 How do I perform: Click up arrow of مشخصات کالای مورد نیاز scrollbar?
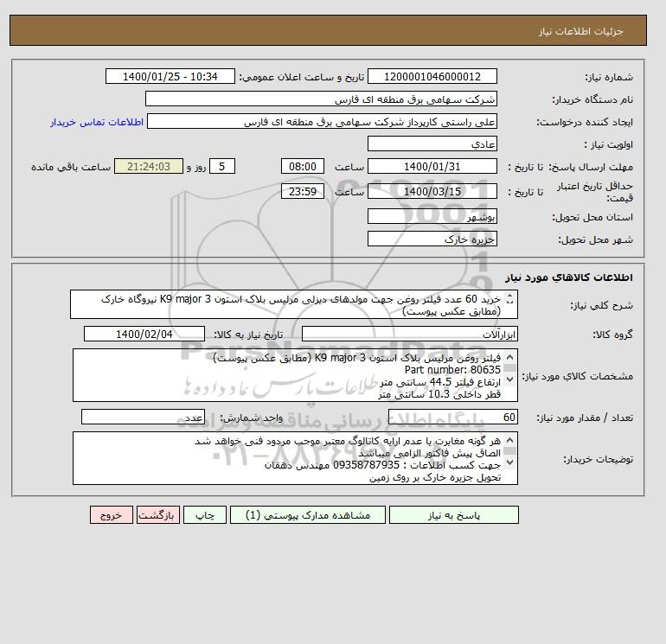(x=510, y=358)
